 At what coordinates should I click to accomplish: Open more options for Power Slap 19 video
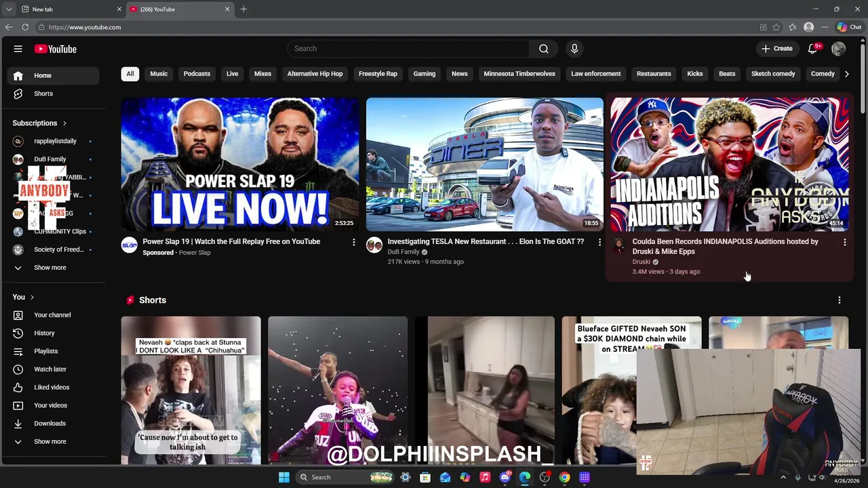353,242
